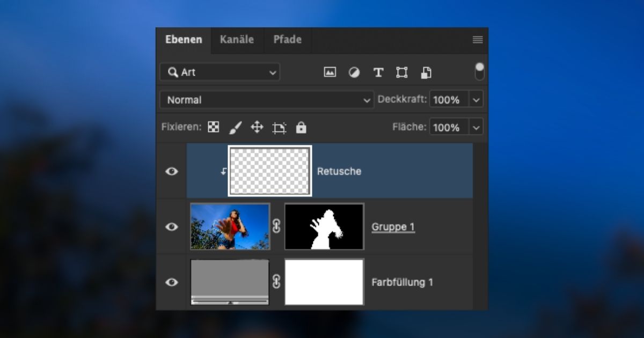644x338 pixels.
Task: Click the Fixieren label
Action: coord(181,127)
